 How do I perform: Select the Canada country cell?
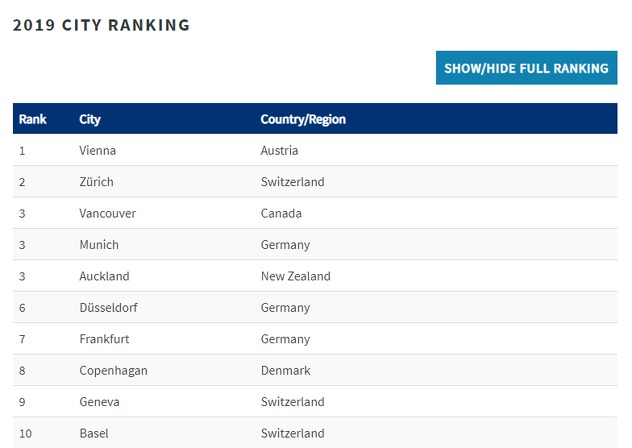click(281, 214)
